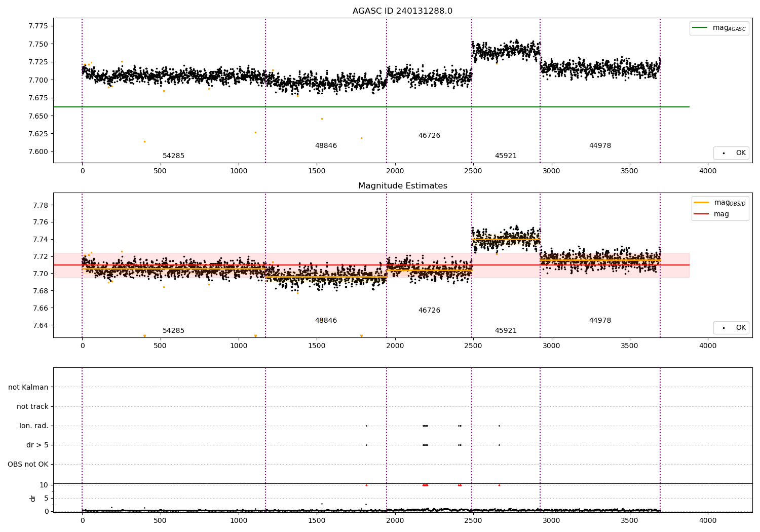The height and width of the screenshot is (532, 760).
Task: Click y-tick 7.68 on the middle plot
Action: 41,291
